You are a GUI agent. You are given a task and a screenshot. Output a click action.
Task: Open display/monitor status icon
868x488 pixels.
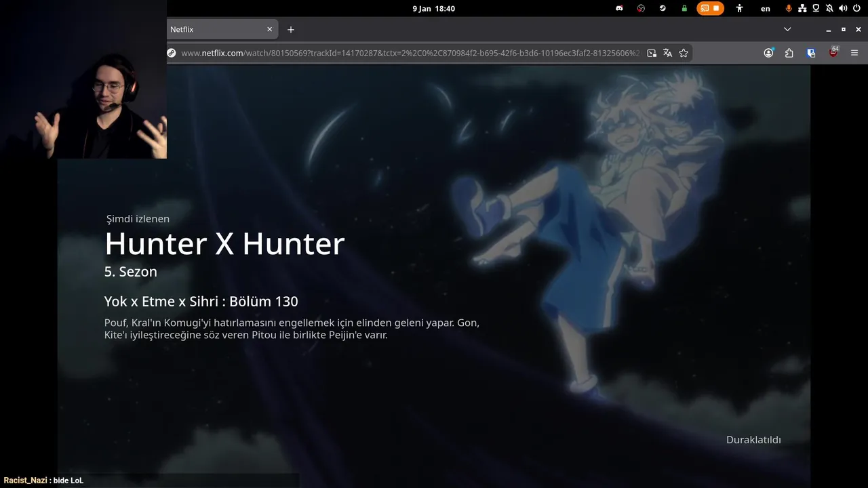(816, 8)
